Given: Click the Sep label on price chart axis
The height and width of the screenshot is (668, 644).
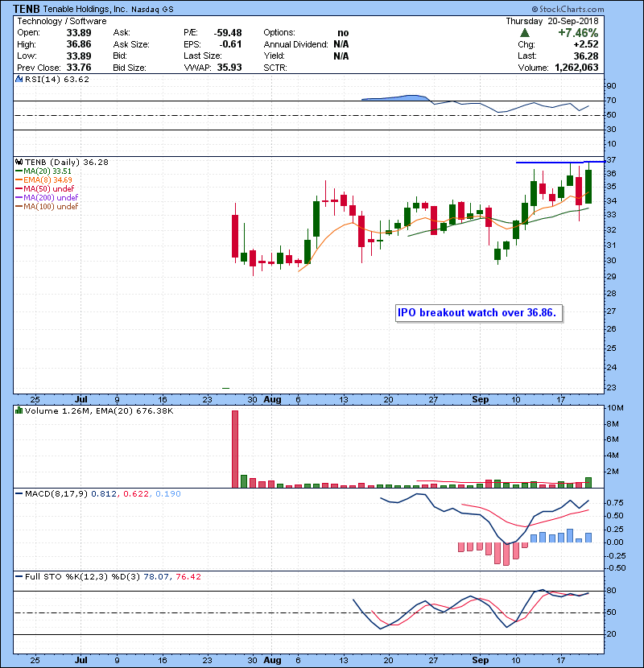Looking at the screenshot, I should point(481,400).
